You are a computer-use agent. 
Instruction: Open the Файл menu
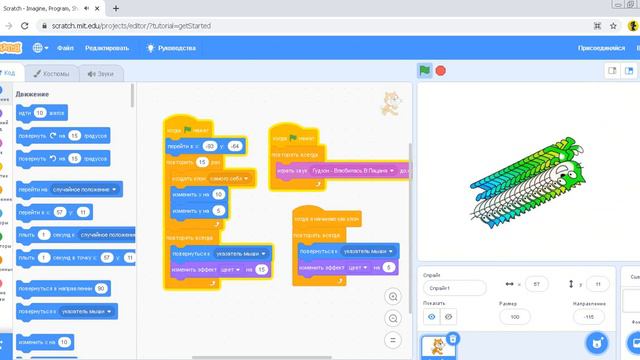65,48
